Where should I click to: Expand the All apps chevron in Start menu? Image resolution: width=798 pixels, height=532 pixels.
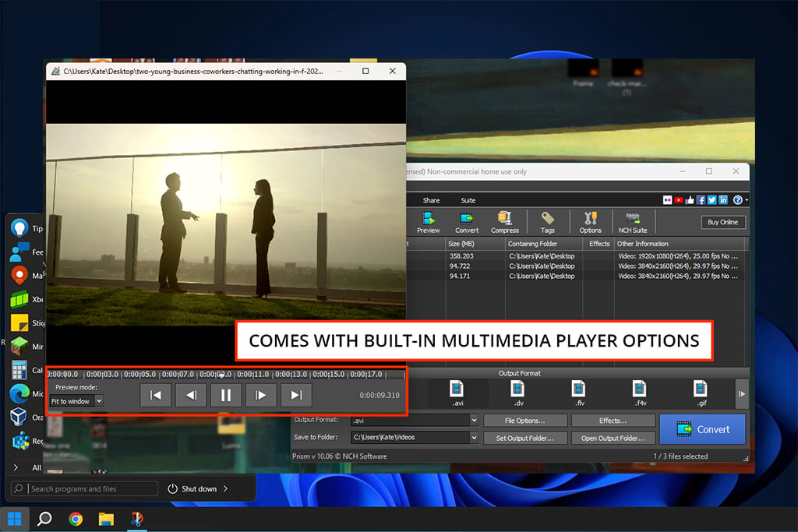pyautogui.click(x=16, y=467)
